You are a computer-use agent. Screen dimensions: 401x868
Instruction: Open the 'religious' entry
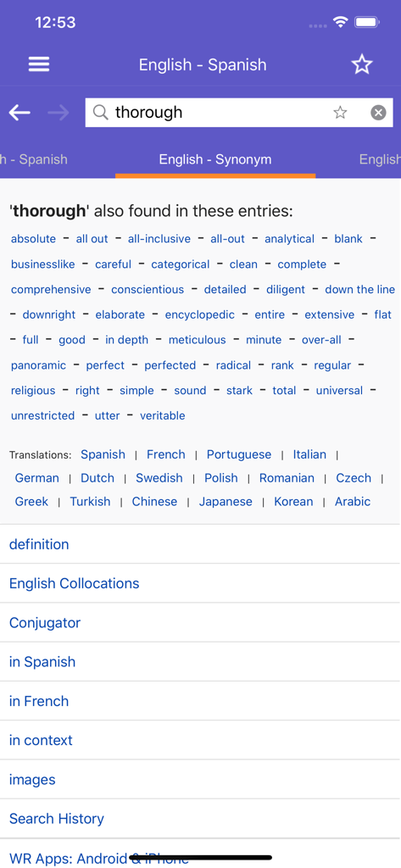pyautogui.click(x=33, y=390)
